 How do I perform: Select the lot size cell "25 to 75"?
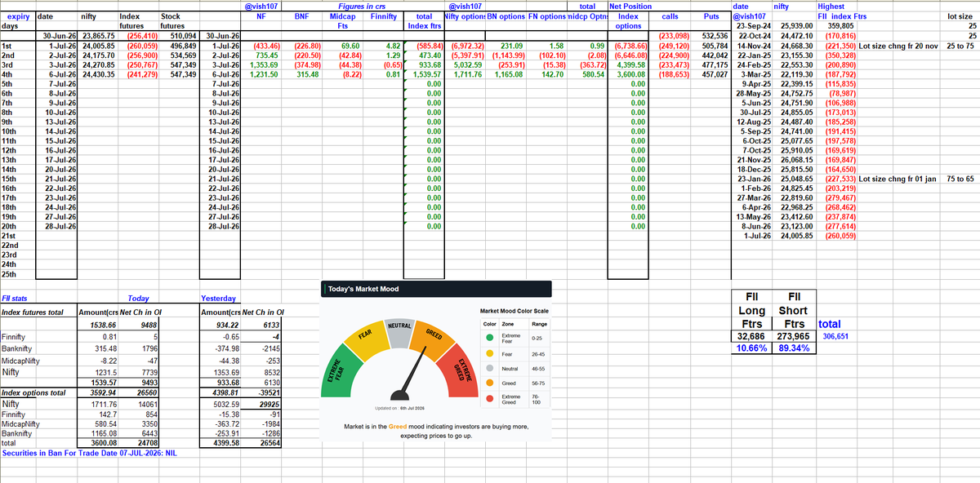[960, 46]
